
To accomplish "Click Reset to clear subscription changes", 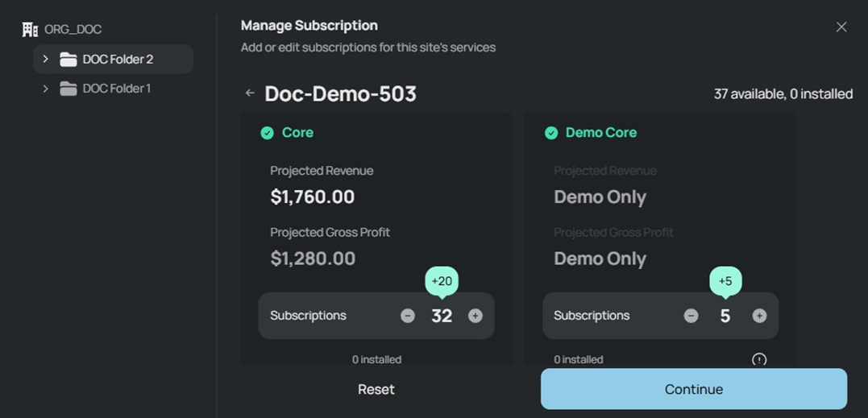I will pos(376,389).
